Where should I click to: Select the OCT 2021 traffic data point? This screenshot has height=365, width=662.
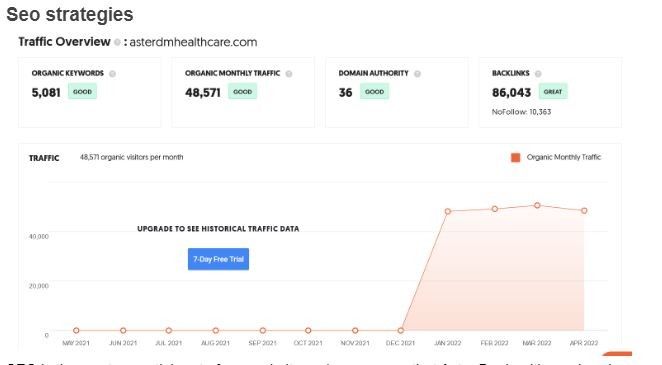point(308,330)
